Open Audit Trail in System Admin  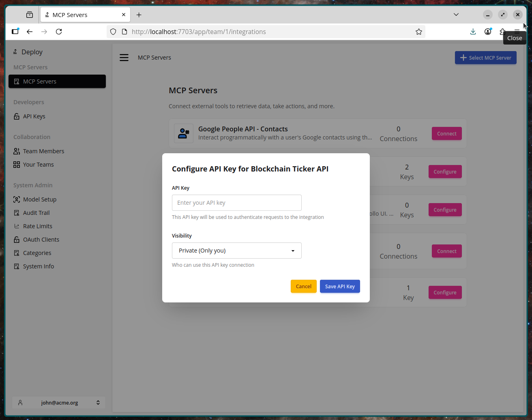36,213
